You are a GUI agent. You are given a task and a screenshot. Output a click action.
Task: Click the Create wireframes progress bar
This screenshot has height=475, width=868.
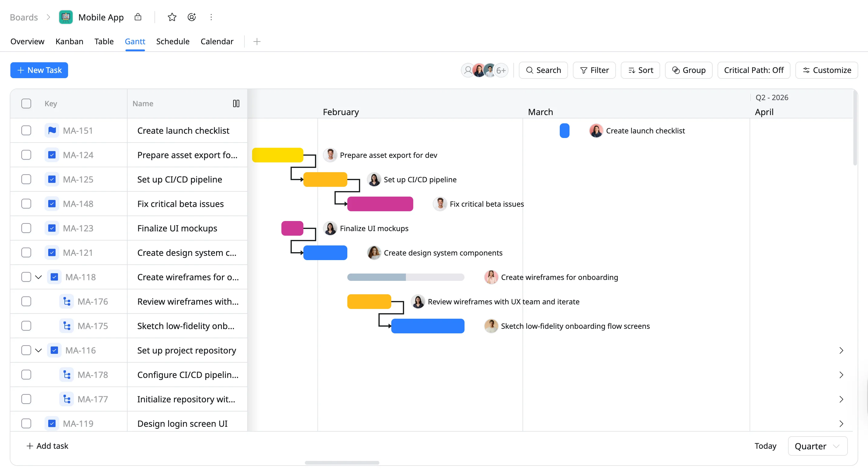pos(406,277)
